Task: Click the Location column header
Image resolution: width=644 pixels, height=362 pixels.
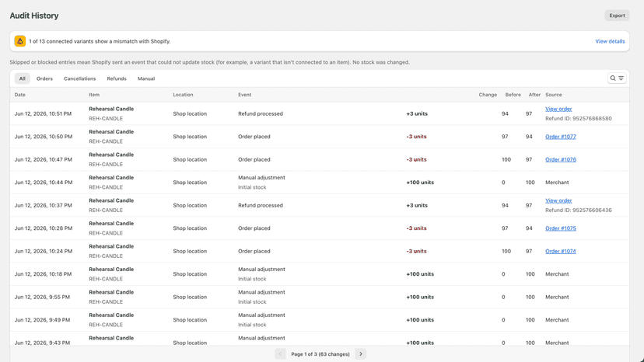Action: pyautogui.click(x=183, y=95)
